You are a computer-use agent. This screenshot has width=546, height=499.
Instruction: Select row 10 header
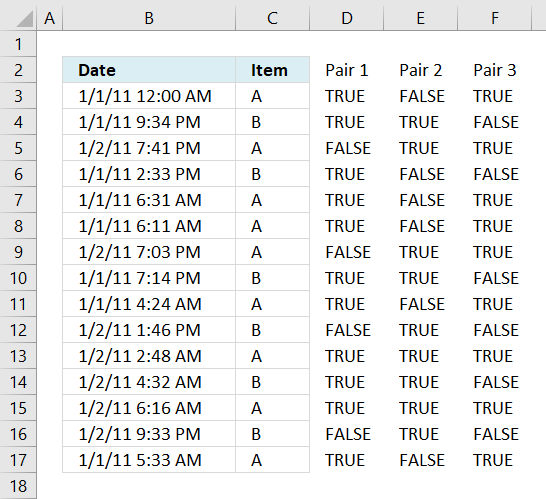[x=18, y=278]
